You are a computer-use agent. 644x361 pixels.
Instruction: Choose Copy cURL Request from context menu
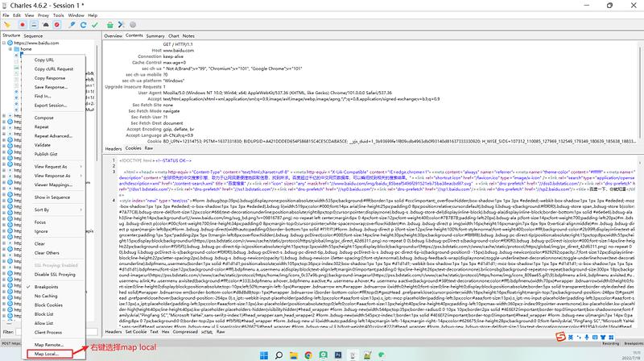tap(55, 68)
